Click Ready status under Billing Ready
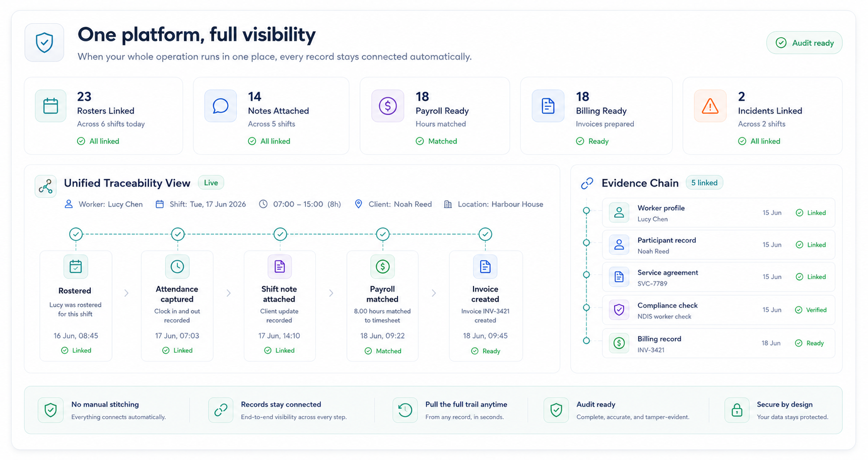The width and height of the screenshot is (868, 460). pyautogui.click(x=592, y=141)
